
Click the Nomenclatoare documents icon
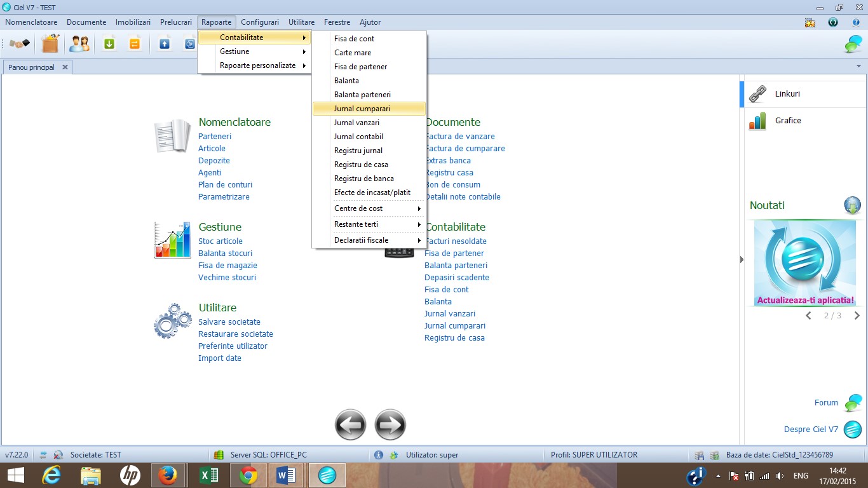[173, 135]
